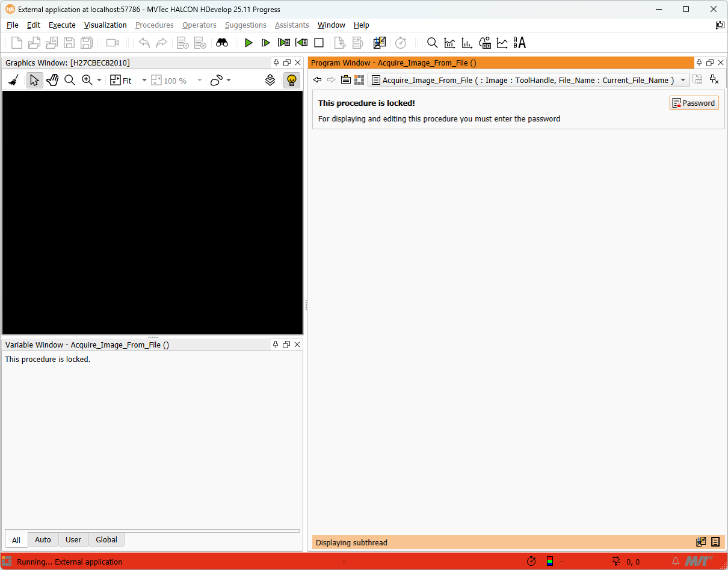The width and height of the screenshot is (728, 570).
Task: Expand the Acquire_Image_From_File procedure dropdown
Action: tap(683, 81)
